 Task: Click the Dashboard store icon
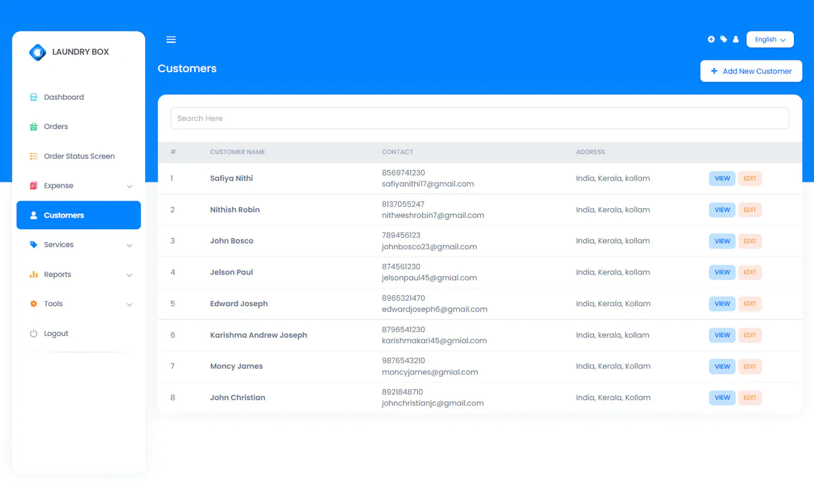33,97
